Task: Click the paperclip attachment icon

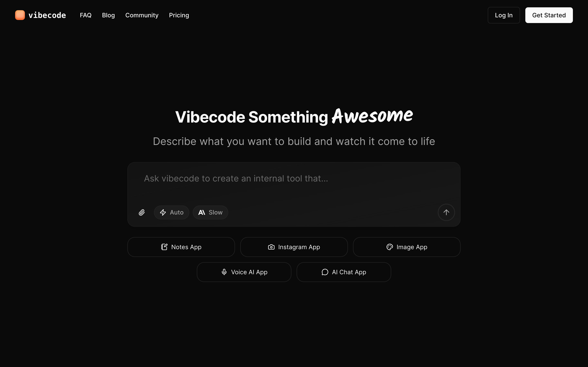Action: (142, 212)
